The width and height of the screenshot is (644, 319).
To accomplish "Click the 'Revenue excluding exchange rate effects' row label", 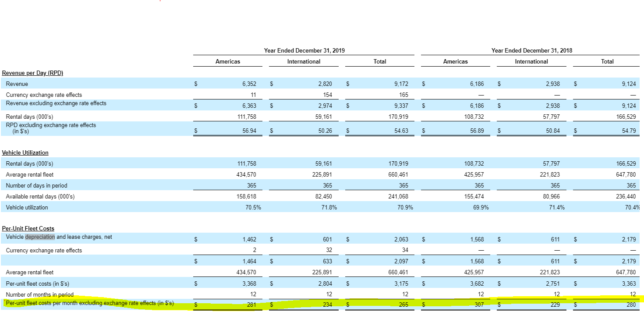I will tap(56, 103).
